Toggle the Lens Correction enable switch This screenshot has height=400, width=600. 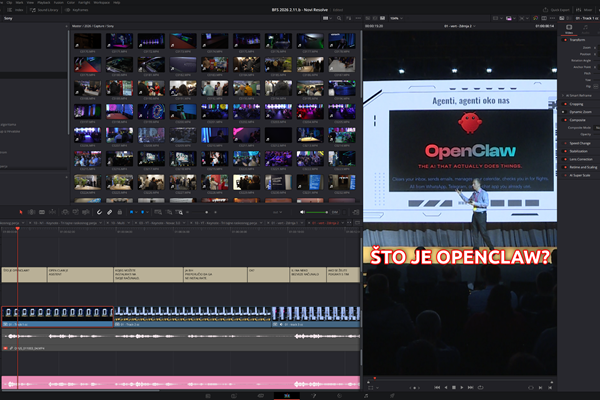tap(565, 159)
